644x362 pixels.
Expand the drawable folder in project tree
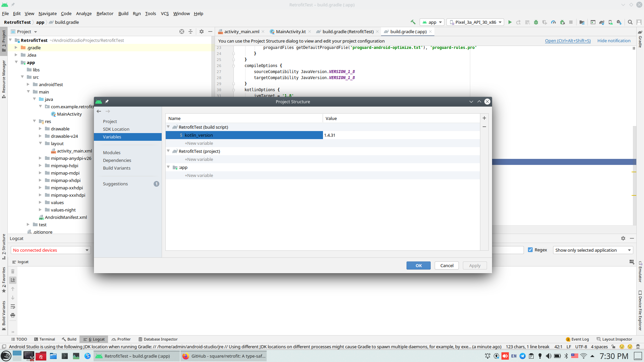(x=40, y=129)
